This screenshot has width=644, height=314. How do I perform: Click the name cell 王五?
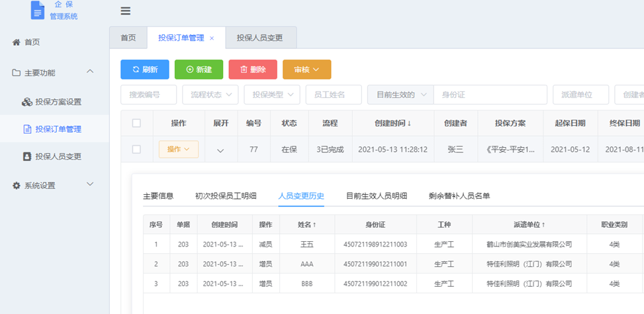[307, 244]
